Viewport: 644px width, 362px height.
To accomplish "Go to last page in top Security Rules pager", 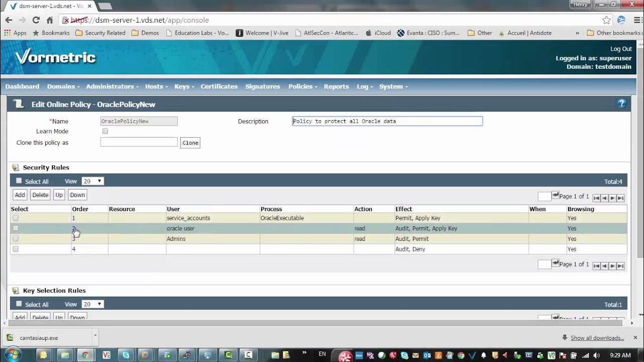I will click(621, 198).
